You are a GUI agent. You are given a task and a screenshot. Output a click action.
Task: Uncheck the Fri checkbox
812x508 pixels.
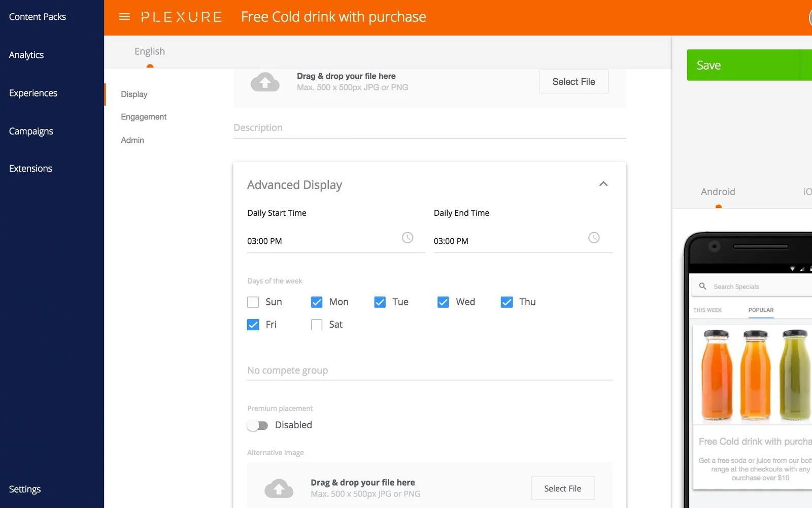(253, 325)
